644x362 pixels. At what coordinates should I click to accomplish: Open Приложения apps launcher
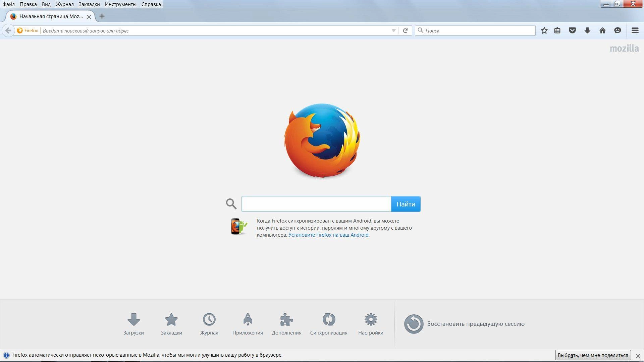248,324
